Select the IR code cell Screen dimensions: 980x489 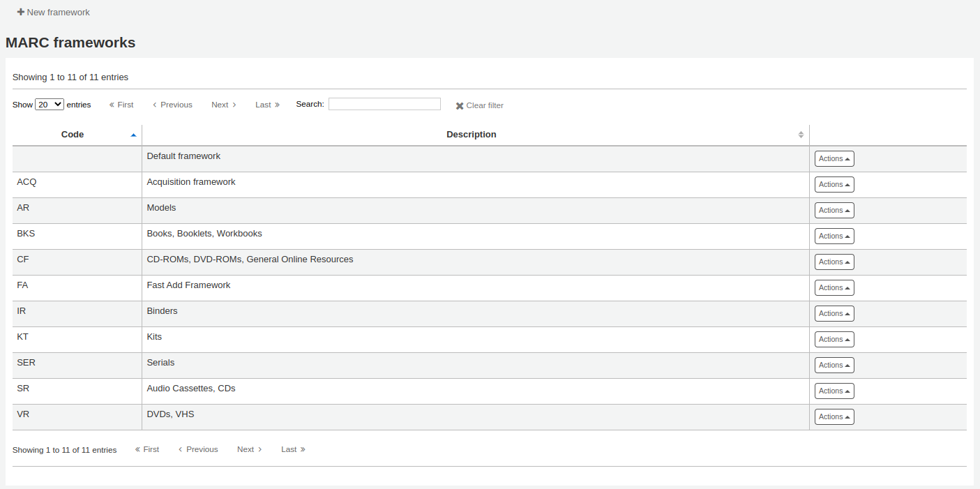click(77, 314)
